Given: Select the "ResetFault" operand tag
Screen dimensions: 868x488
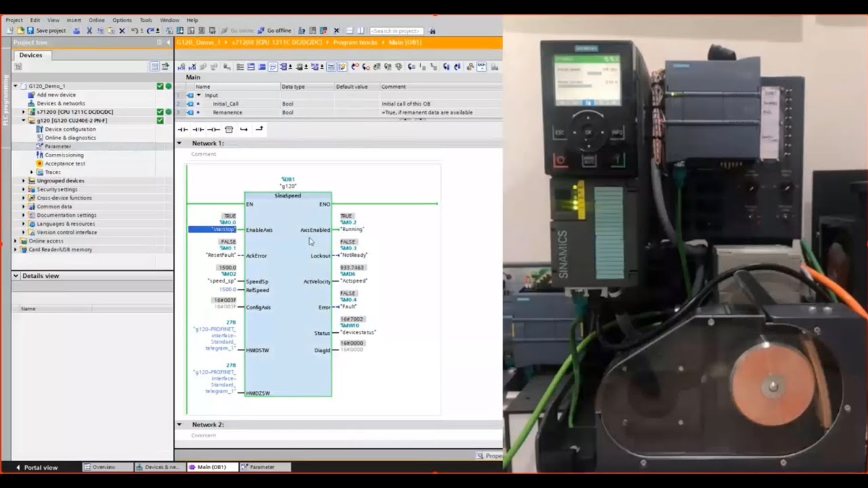Looking at the screenshot, I should [221, 256].
